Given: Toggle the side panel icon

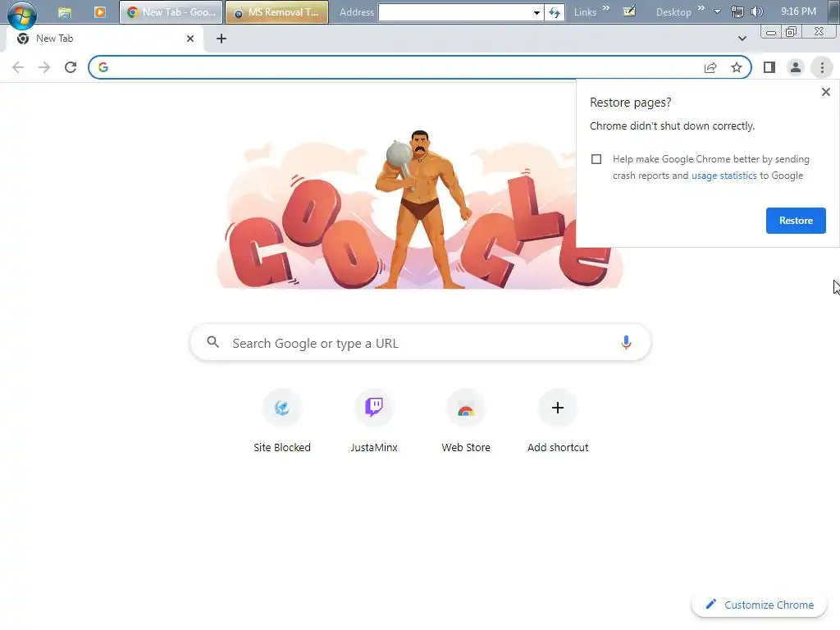Looking at the screenshot, I should 769,67.
